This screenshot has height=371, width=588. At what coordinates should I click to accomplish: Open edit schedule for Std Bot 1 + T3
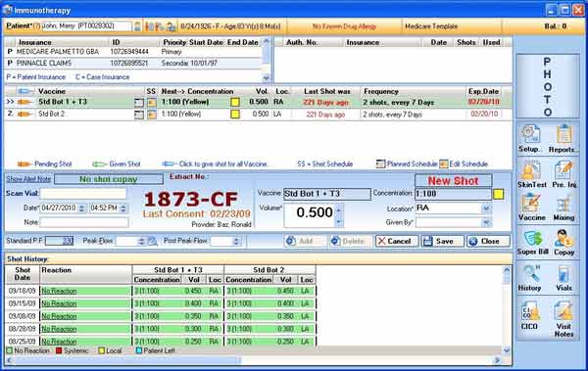click(152, 103)
